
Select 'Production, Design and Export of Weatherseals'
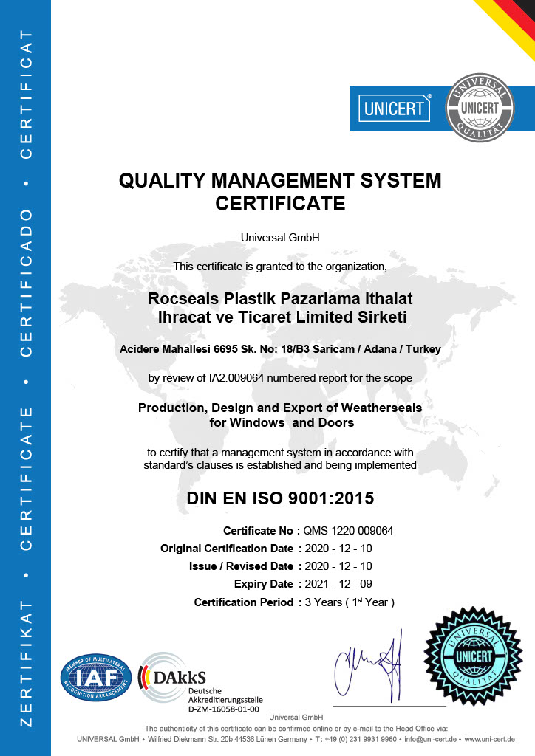pyautogui.click(x=280, y=408)
